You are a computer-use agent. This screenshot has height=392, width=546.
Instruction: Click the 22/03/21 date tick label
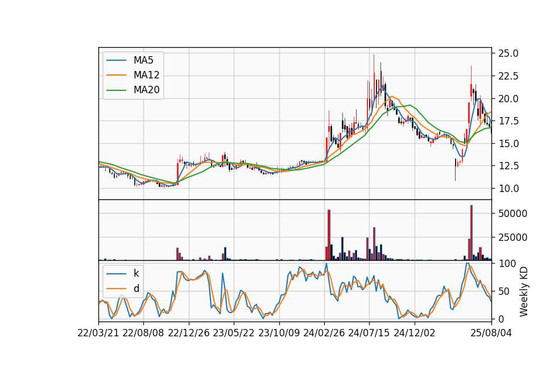[98, 333]
